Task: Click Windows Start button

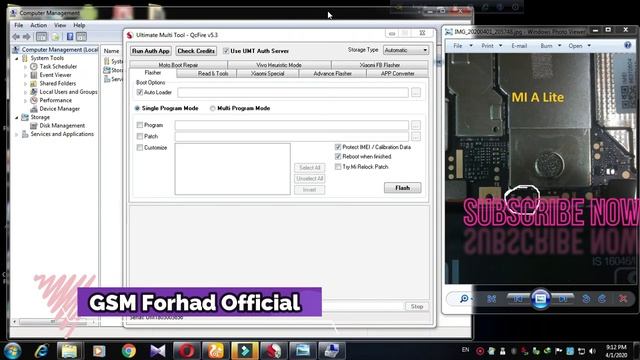Action: tap(12, 351)
